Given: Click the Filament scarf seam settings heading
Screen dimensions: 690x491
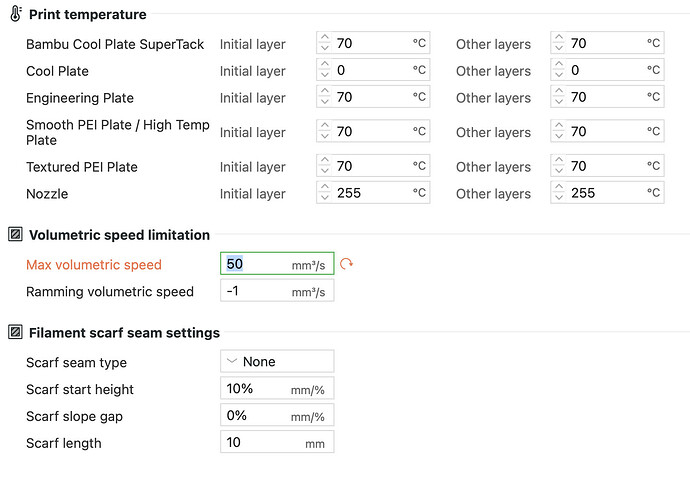Looking at the screenshot, I should 124,333.
